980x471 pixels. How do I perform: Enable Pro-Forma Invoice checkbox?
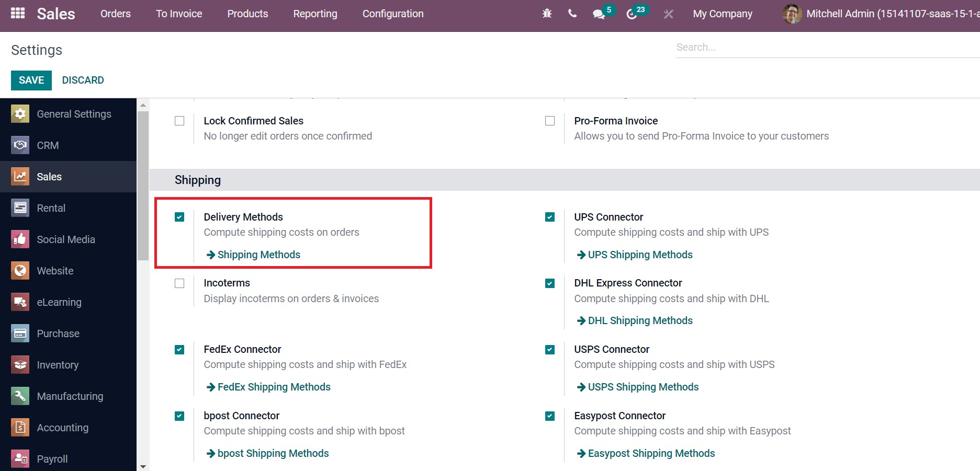point(550,121)
